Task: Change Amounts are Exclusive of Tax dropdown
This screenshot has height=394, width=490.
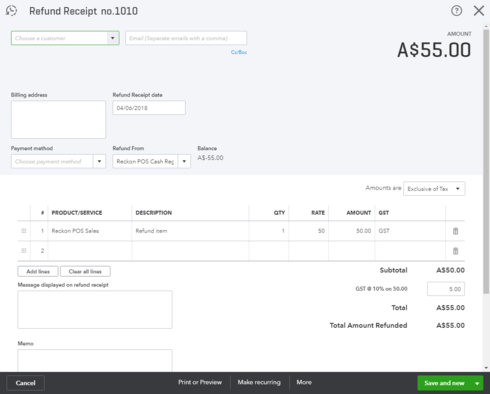Action: 434,189
